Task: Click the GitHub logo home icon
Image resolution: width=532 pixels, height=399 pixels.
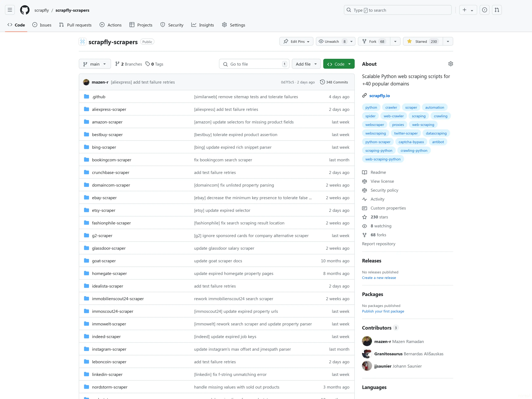Action: point(24,10)
